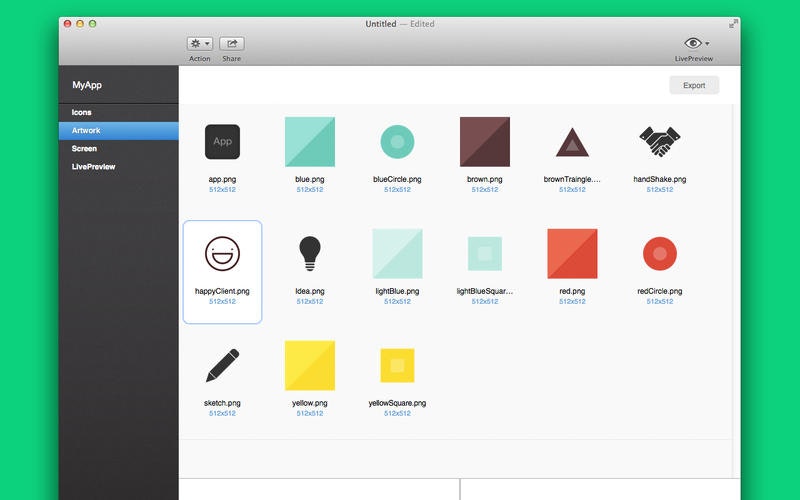Select the happyClient smiley icon

pos(222,254)
